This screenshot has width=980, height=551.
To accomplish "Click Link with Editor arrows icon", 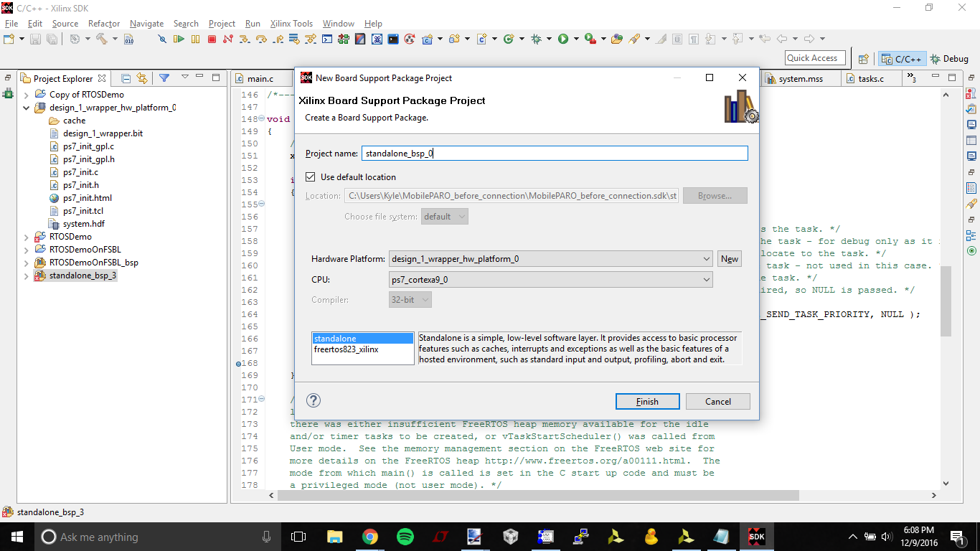I will coord(142,78).
